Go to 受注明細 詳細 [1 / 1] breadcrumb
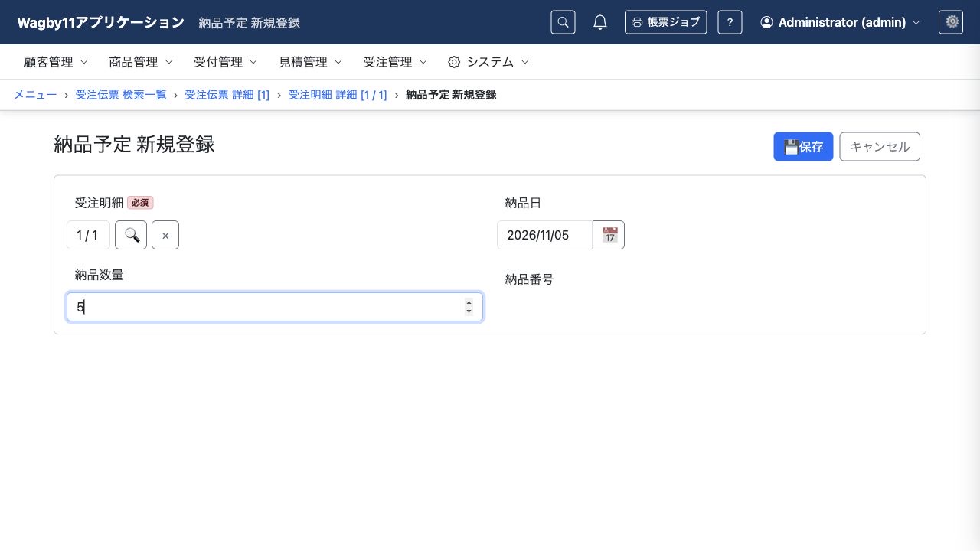This screenshot has width=980, height=551. tap(338, 95)
